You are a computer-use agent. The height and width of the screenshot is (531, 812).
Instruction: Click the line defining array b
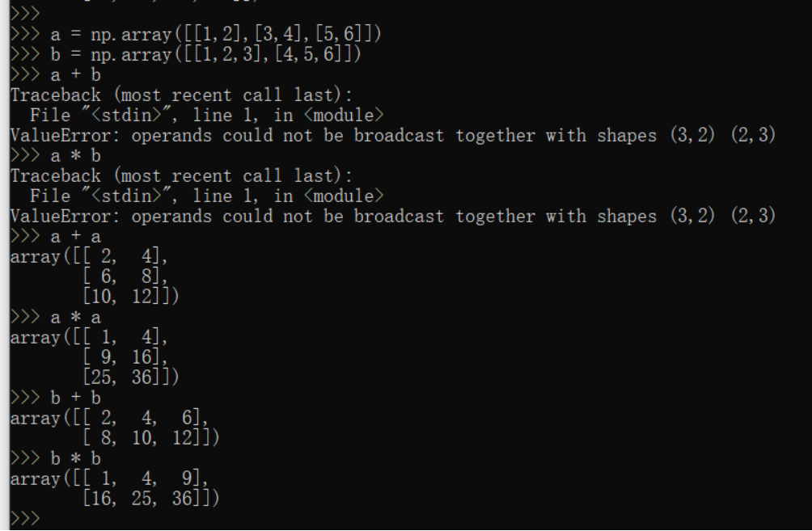point(185,54)
